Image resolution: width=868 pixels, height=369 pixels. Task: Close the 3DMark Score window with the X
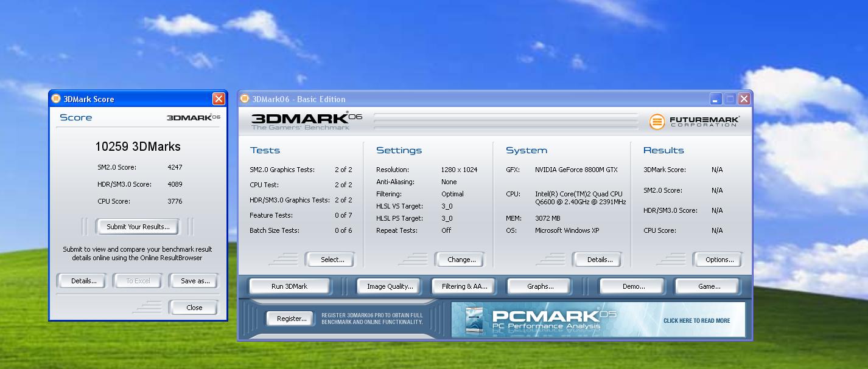[219, 99]
